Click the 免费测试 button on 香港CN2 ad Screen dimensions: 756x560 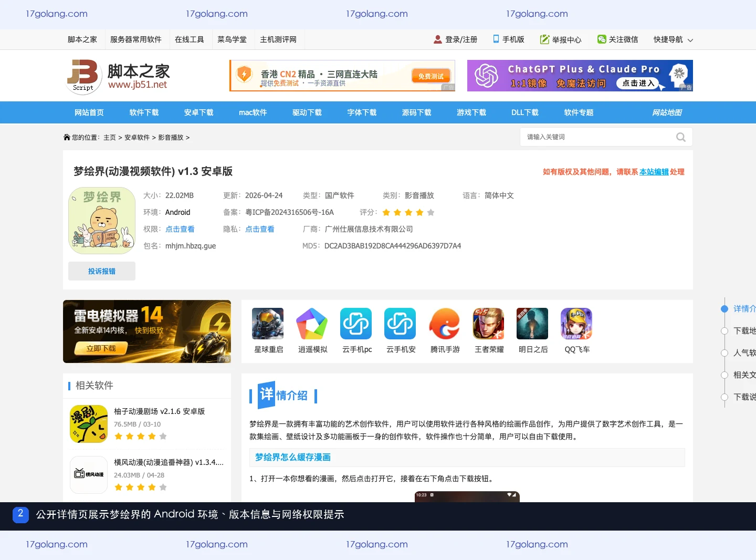(431, 76)
